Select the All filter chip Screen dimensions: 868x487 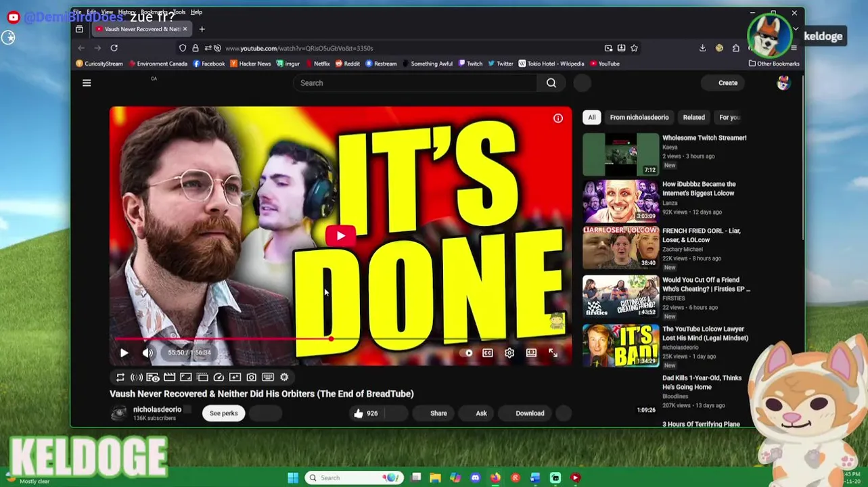click(x=591, y=118)
